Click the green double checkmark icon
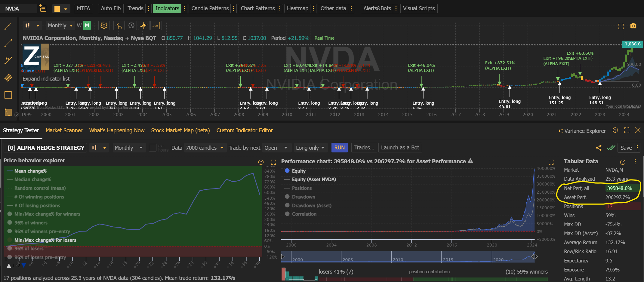 click(611, 148)
